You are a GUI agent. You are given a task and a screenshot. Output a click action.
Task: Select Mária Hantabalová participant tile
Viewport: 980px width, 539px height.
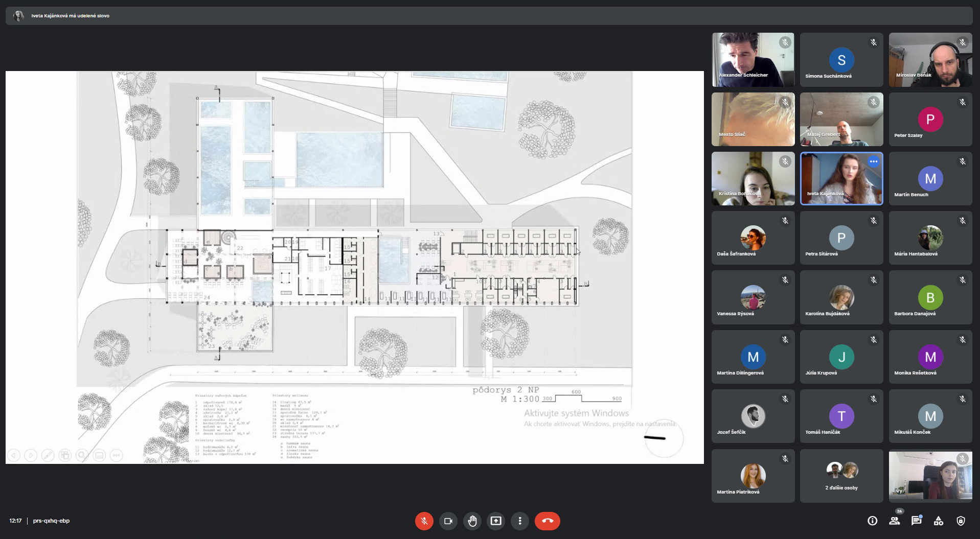930,238
